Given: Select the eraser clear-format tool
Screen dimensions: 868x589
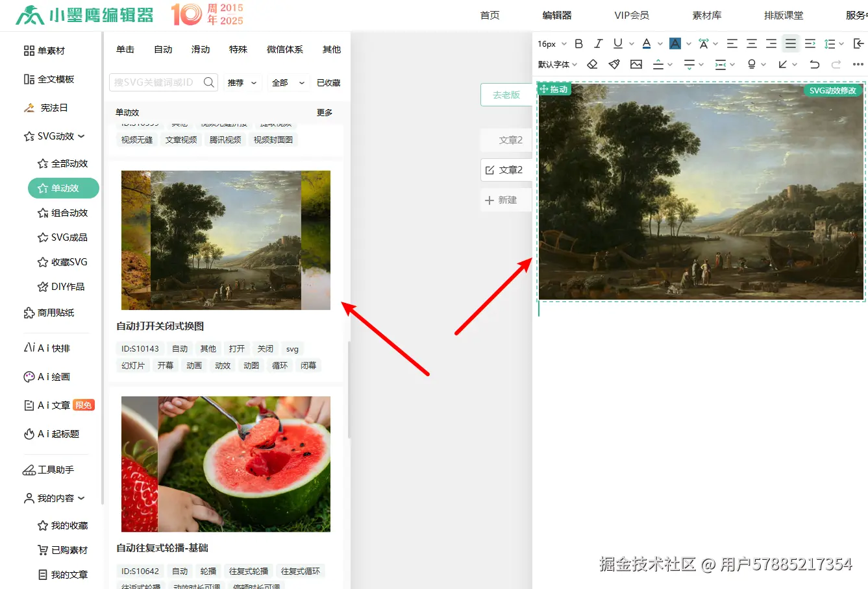Looking at the screenshot, I should [592, 64].
